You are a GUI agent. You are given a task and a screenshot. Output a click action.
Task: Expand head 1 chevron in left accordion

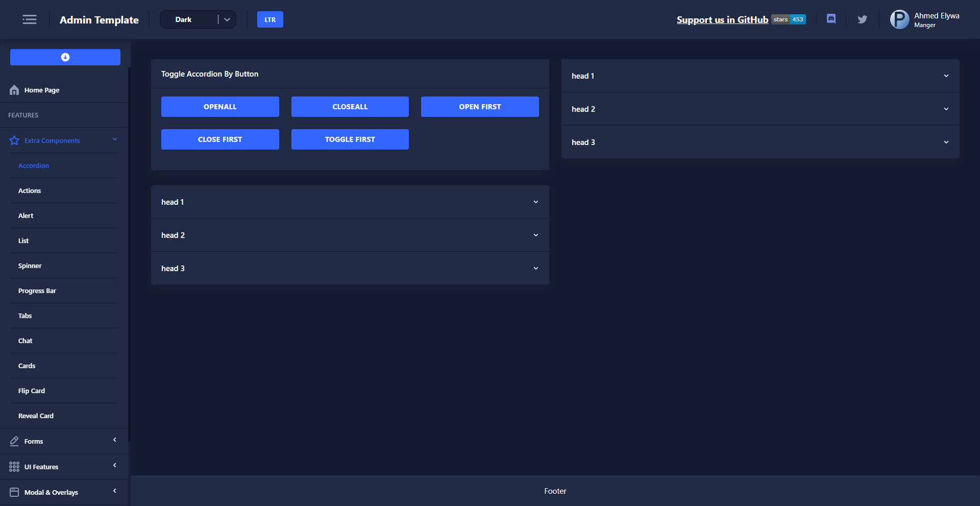pyautogui.click(x=536, y=202)
